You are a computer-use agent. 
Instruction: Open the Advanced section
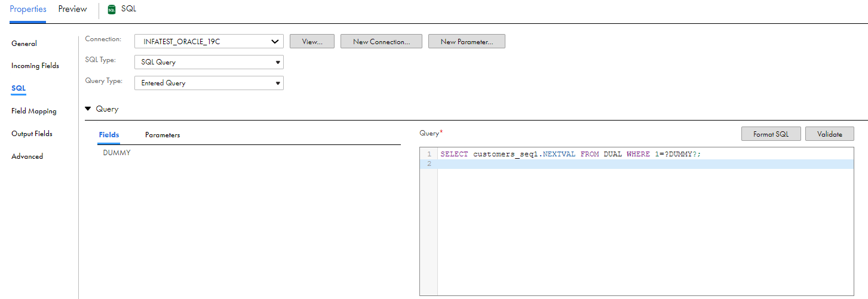coord(27,156)
